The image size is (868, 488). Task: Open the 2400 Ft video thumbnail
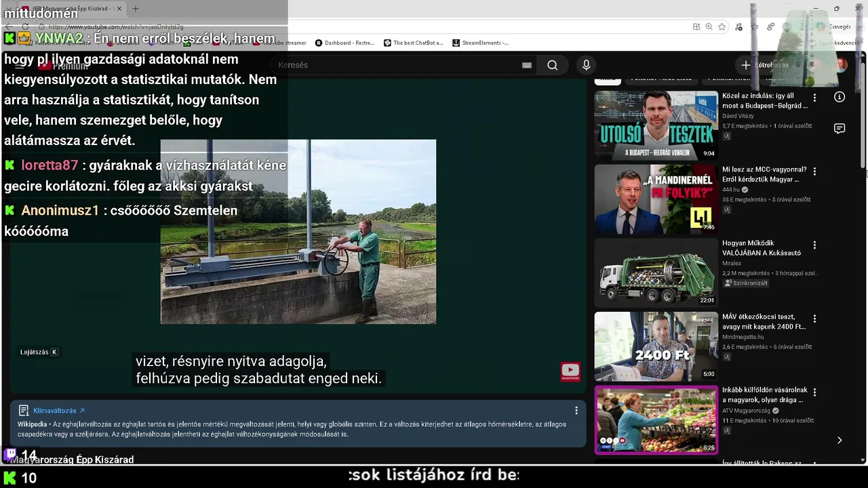656,346
